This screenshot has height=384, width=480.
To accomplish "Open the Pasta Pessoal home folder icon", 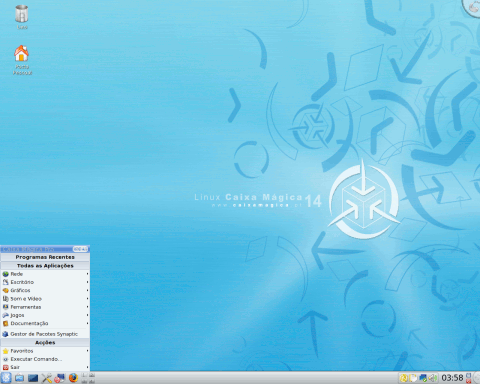I will tap(22, 60).
